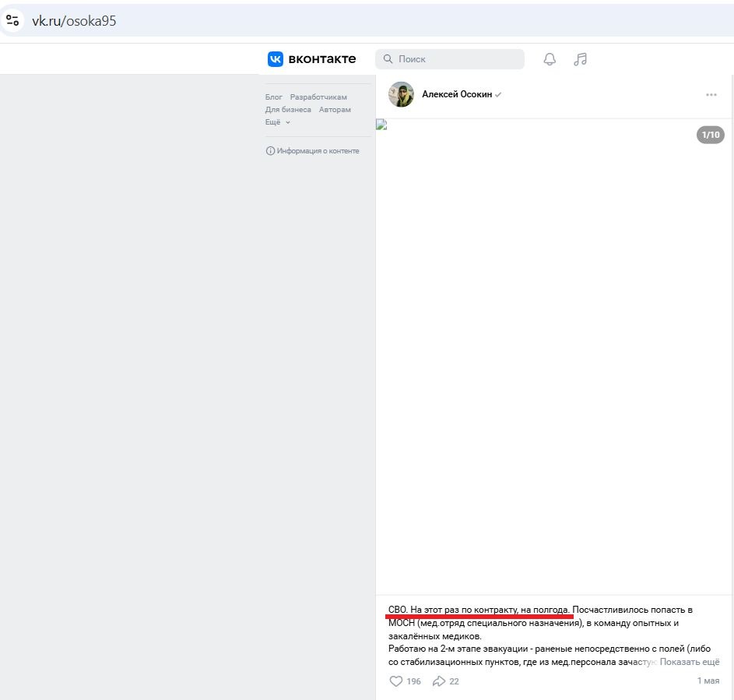
Task: Click the 196 likes count
Action: tap(413, 681)
